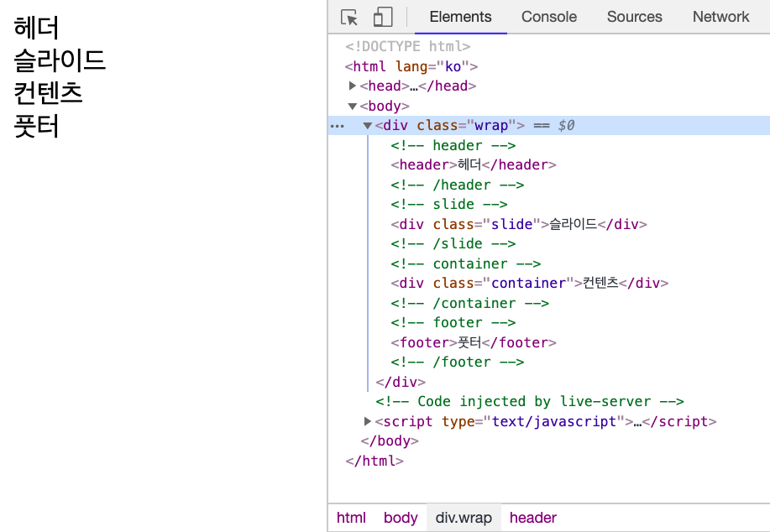Image resolution: width=770 pixels, height=532 pixels.
Task: Select the '<!-- header -->' comment
Action: click(x=453, y=145)
